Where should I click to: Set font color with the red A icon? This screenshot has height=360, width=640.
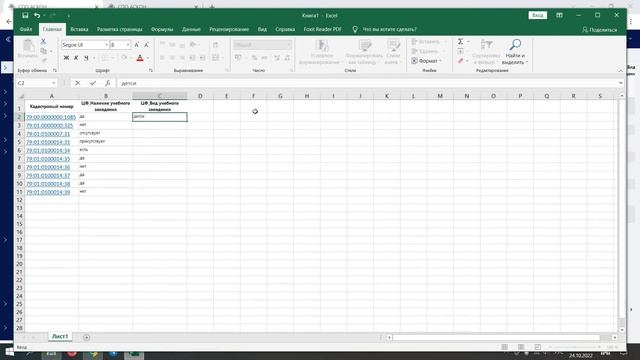coord(140,58)
